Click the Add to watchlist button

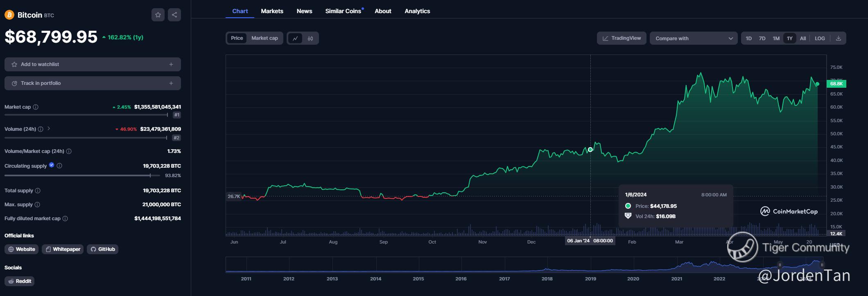click(x=93, y=64)
